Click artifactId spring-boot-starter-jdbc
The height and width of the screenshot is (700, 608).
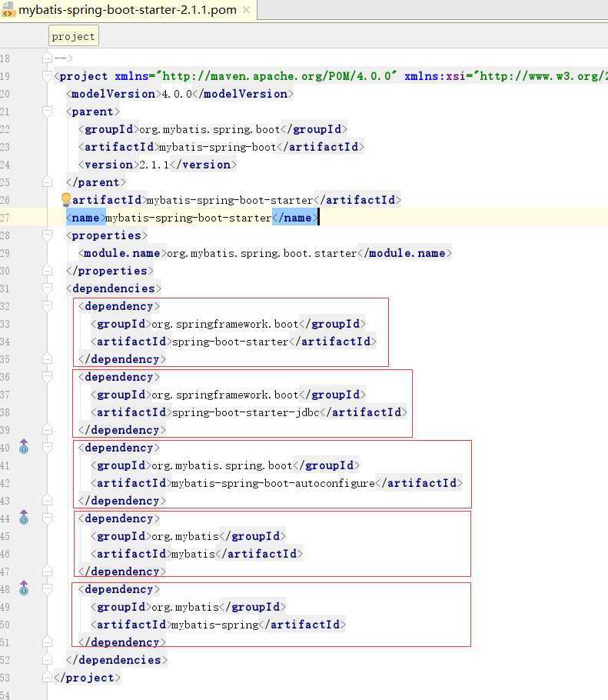246,412
